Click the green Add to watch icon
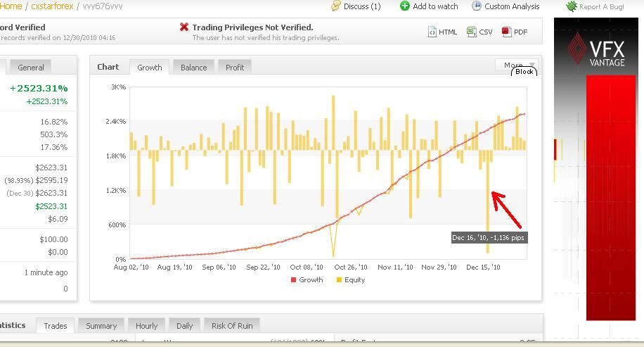 405,6
